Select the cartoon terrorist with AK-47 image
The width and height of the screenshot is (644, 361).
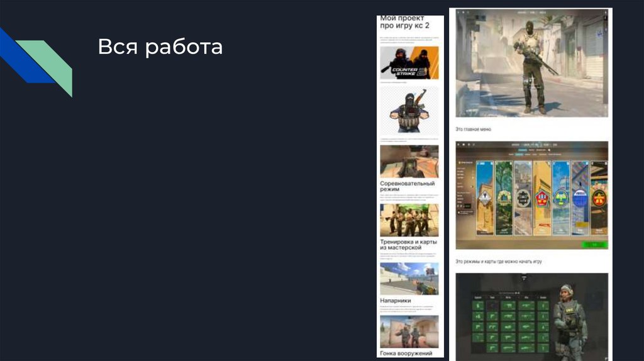[x=409, y=111]
